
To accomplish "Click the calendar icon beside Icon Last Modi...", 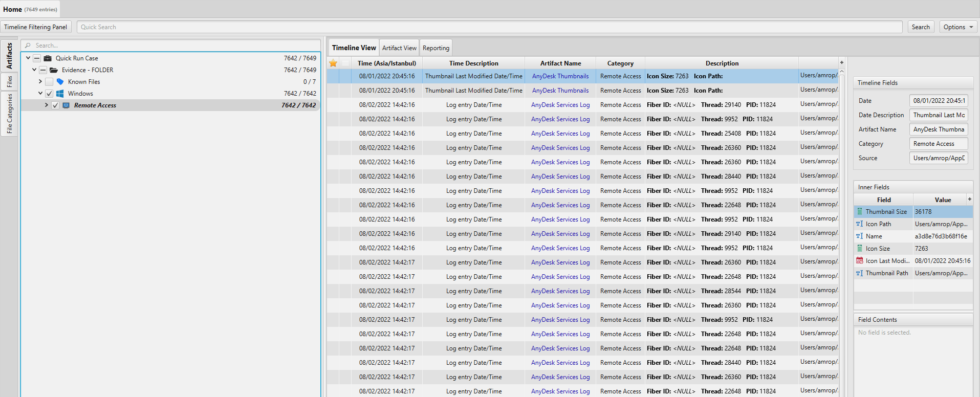I will coord(860,260).
